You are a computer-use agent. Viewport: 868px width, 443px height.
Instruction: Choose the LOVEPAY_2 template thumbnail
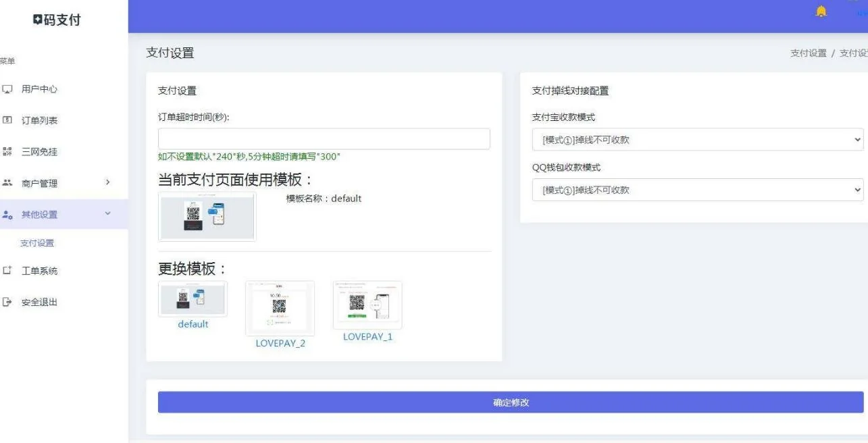point(280,309)
